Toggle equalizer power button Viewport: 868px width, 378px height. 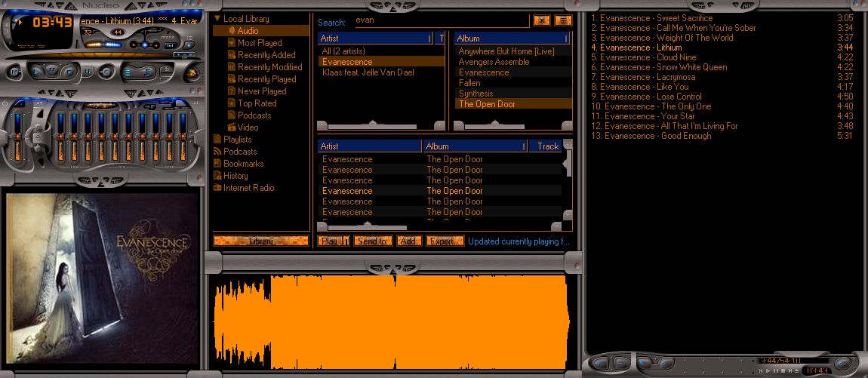(x=5, y=103)
